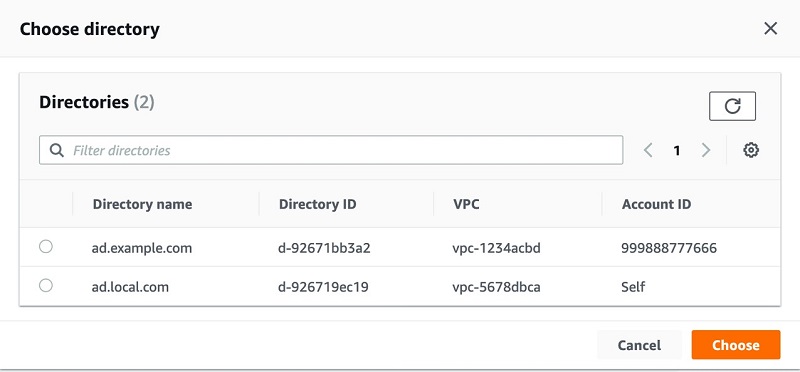Go to the previous page arrow
The width and height of the screenshot is (800, 372).
pos(648,150)
